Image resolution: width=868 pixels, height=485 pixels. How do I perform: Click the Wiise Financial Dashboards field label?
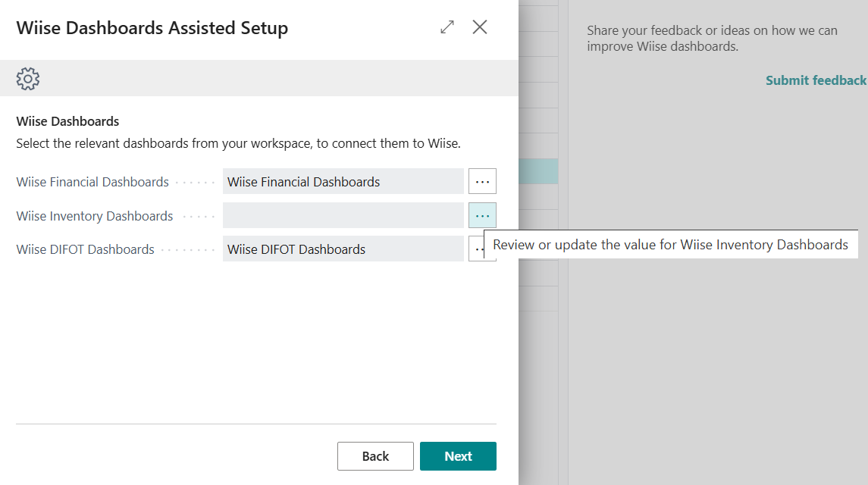tap(92, 182)
